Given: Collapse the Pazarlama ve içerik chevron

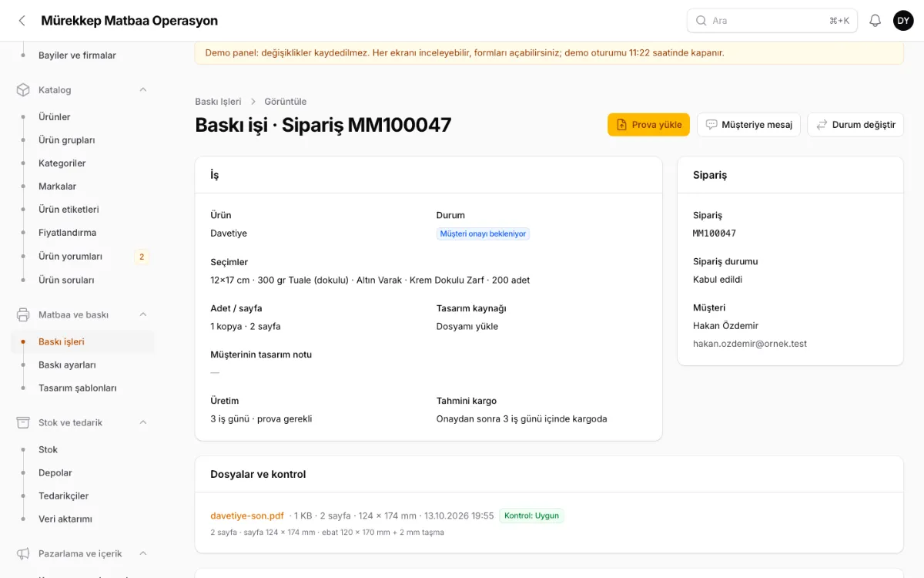Looking at the screenshot, I should 142,553.
